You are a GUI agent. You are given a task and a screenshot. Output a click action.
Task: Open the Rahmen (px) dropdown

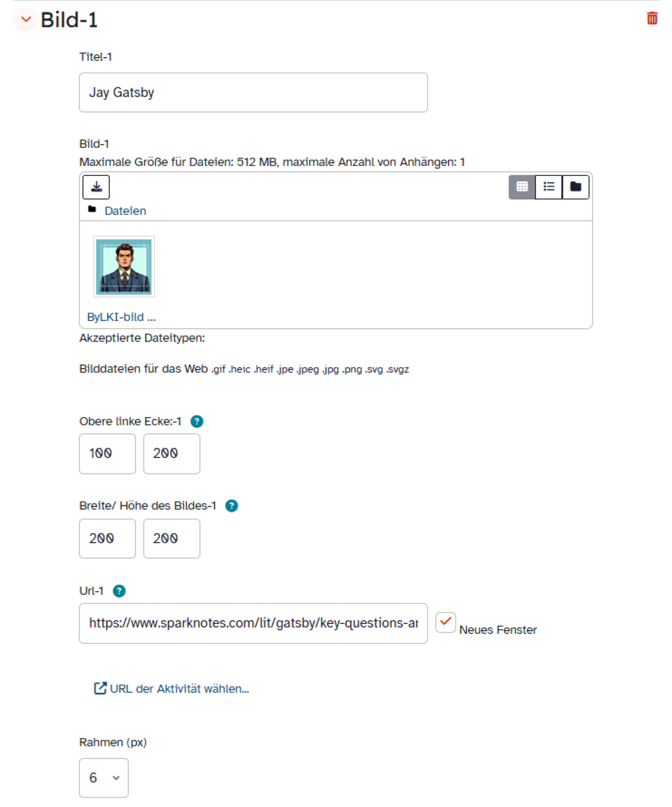tap(104, 778)
